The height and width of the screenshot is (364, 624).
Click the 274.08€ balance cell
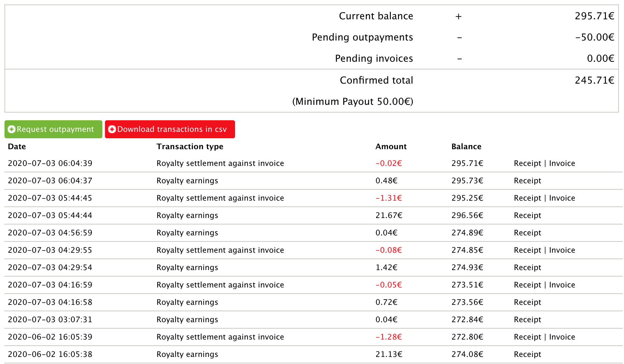(x=467, y=354)
